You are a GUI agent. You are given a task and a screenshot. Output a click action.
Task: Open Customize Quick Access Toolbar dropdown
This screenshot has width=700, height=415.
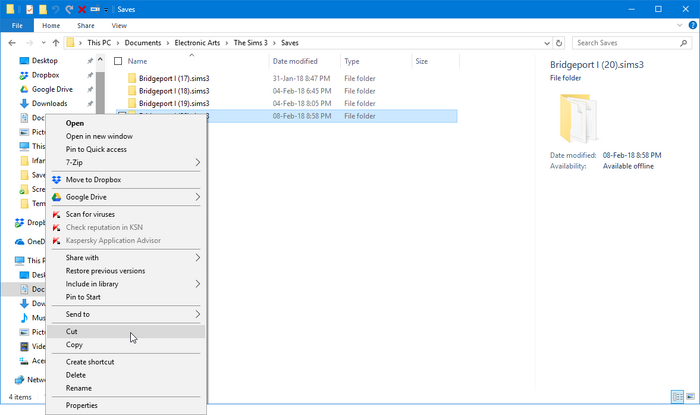pyautogui.click(x=106, y=10)
